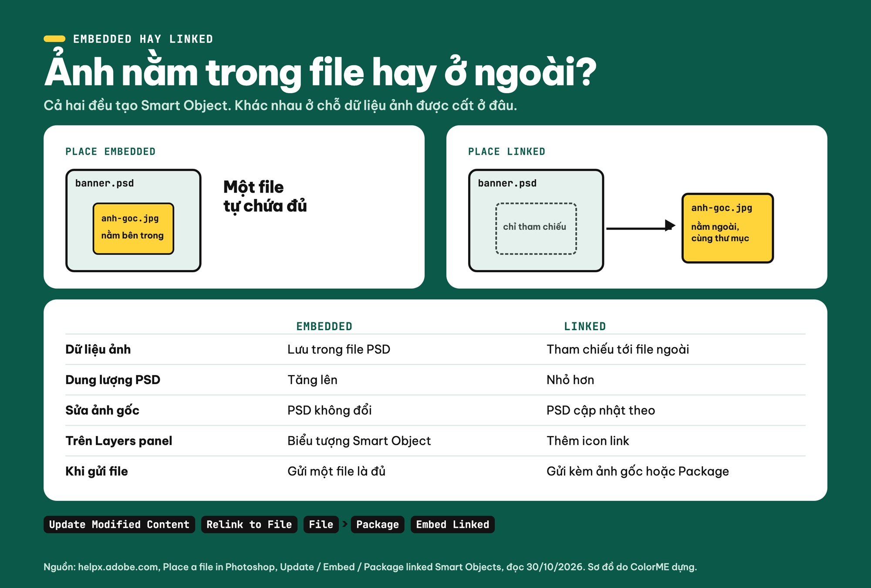The height and width of the screenshot is (588, 871).
Task: Click the external 'nằm ngoài, cùng thư mục' box
Action: click(x=728, y=228)
